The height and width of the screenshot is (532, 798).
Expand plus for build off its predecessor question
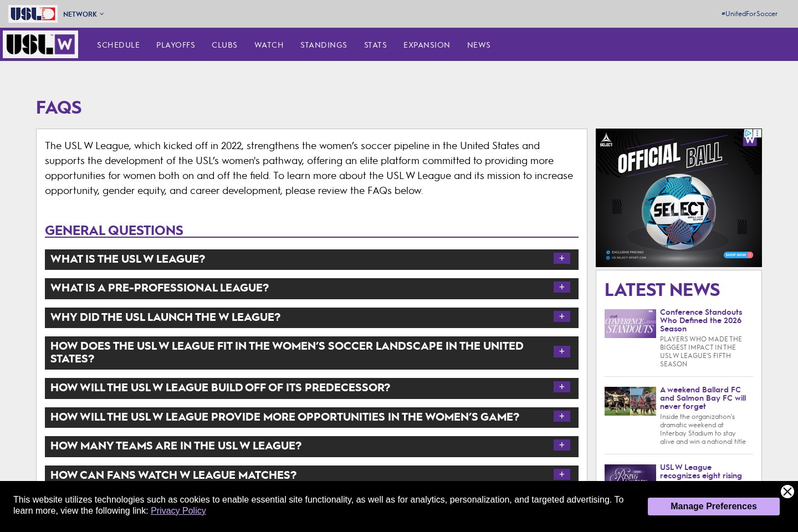coord(561,387)
